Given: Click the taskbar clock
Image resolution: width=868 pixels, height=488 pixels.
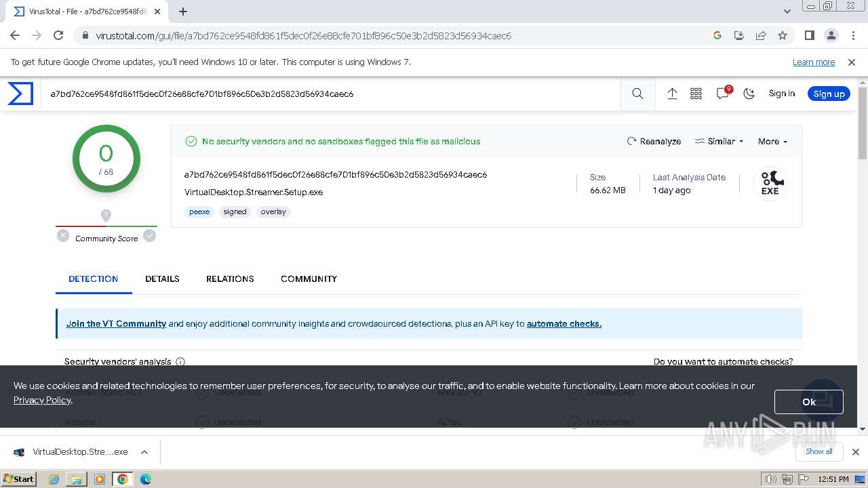Looking at the screenshot, I should point(833,479).
